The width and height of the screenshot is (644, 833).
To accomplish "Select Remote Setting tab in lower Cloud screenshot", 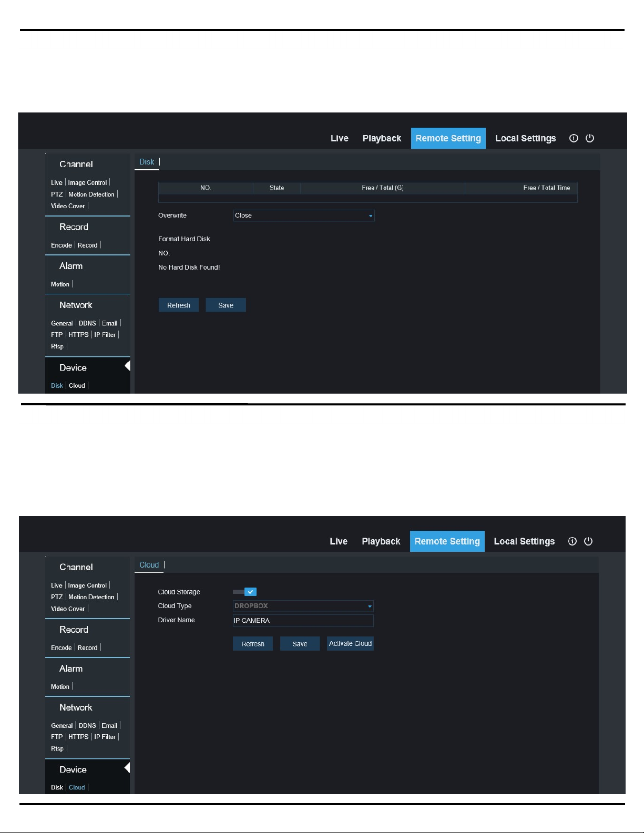I will 447,541.
